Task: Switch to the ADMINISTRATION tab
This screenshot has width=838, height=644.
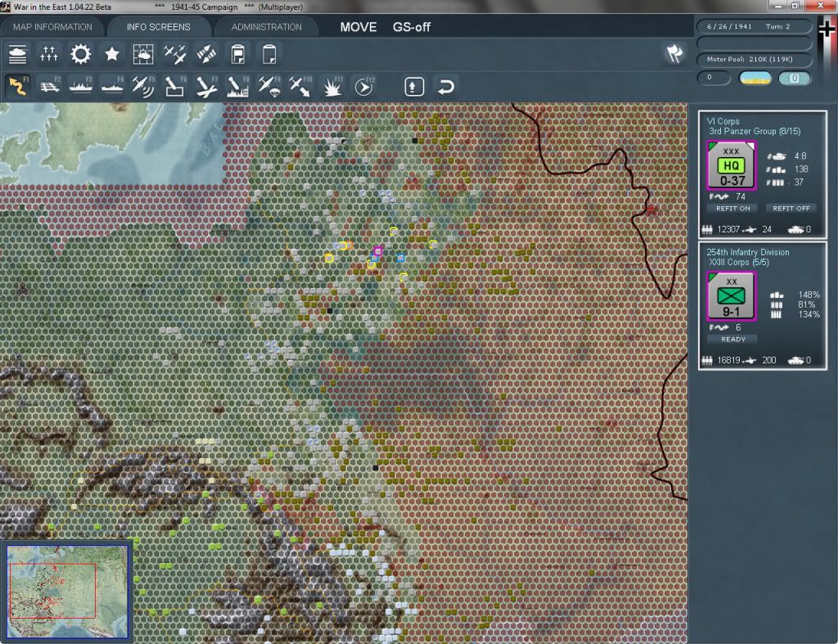Action: click(x=266, y=27)
